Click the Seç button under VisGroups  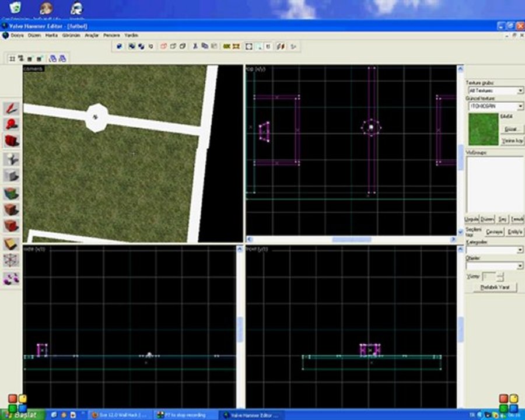click(502, 219)
